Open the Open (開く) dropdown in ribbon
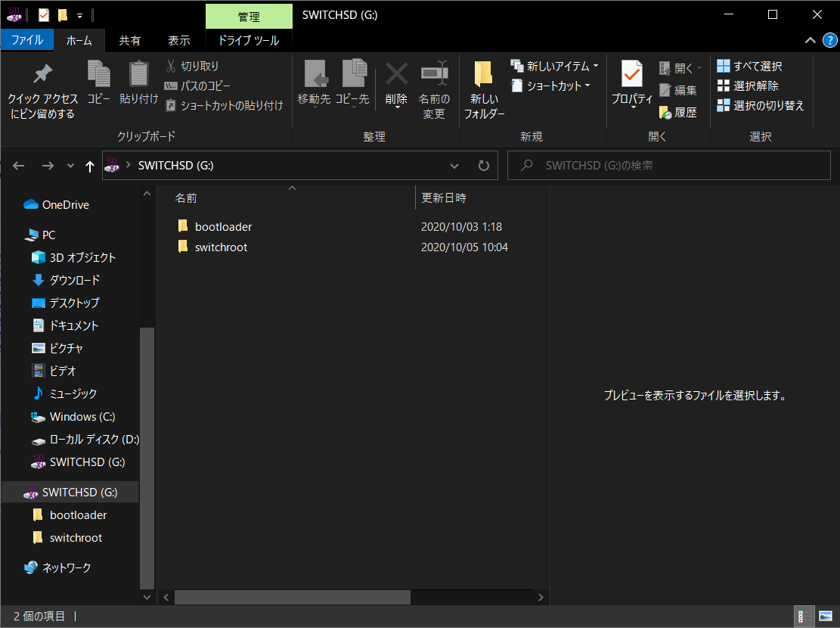This screenshot has height=628, width=840. (680, 68)
